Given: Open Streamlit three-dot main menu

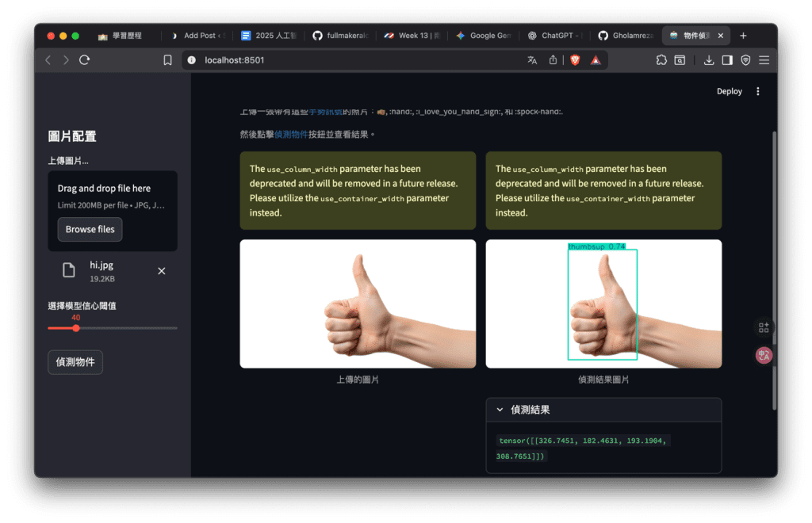Looking at the screenshot, I should click(x=757, y=91).
